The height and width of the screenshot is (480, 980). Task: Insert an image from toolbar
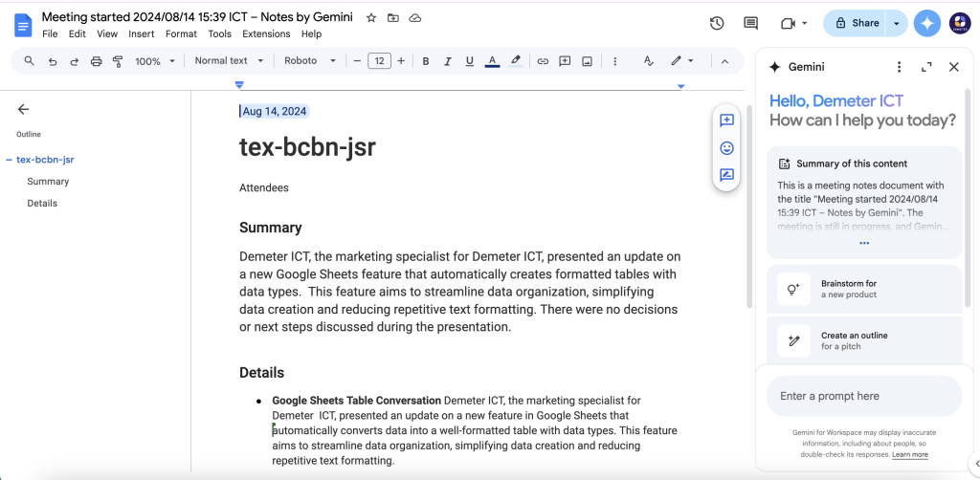(587, 61)
